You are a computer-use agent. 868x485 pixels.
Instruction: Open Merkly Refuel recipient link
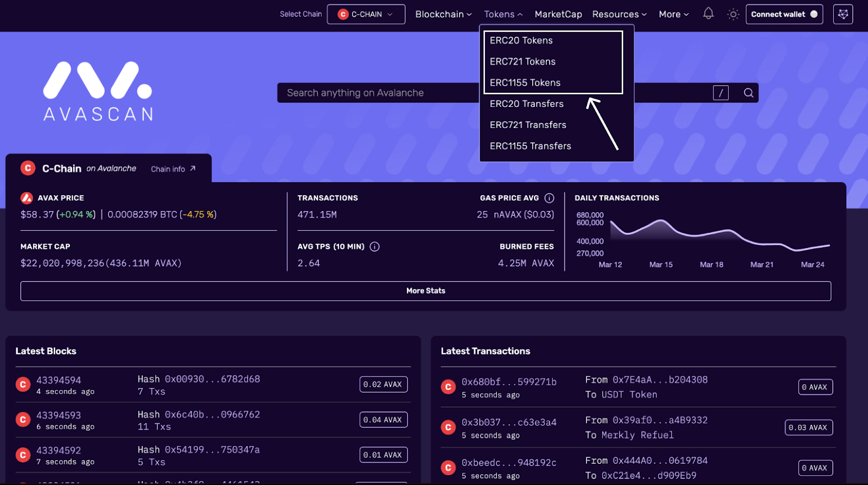tap(637, 435)
